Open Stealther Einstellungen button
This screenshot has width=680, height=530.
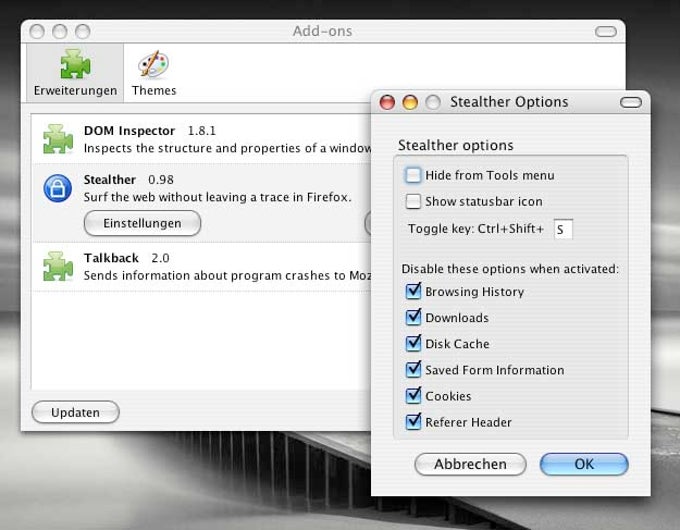(142, 223)
